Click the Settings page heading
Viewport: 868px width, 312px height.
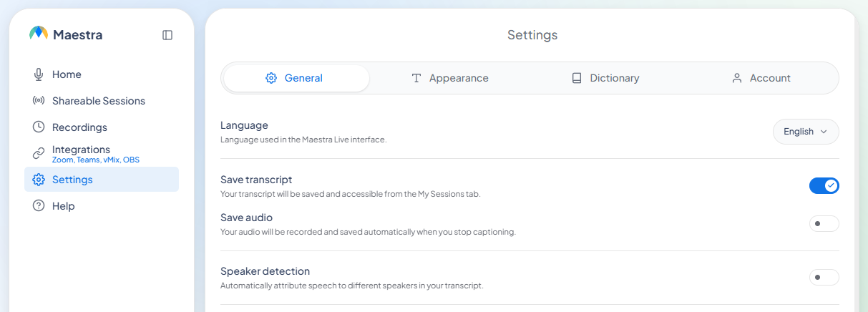(x=532, y=34)
